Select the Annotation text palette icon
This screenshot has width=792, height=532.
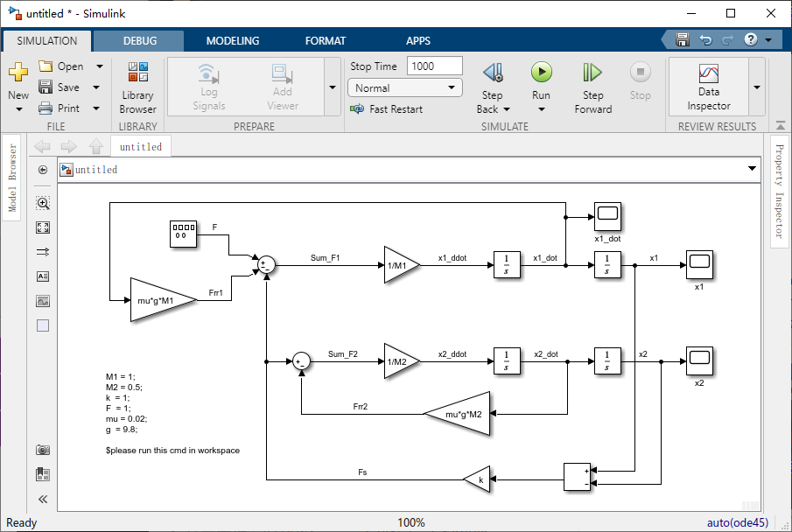point(43,276)
